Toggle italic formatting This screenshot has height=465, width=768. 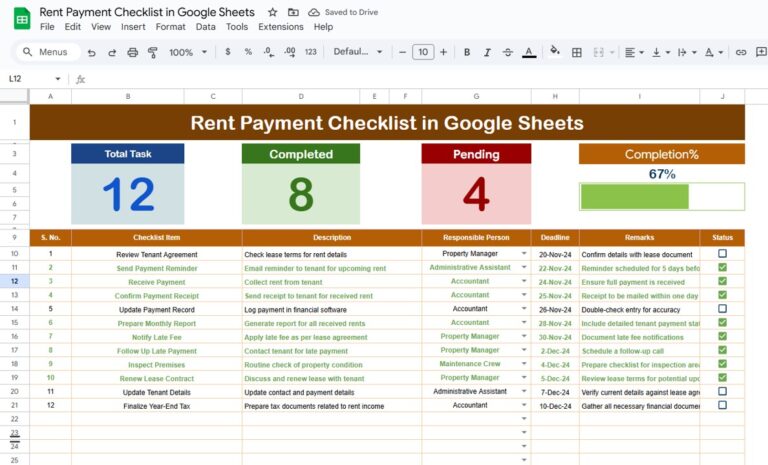click(487, 52)
